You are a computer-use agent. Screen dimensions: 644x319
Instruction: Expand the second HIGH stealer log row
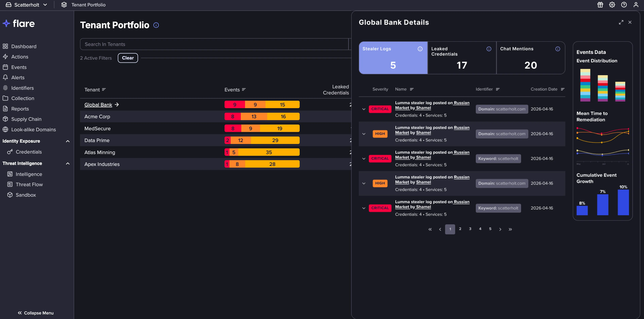click(364, 183)
